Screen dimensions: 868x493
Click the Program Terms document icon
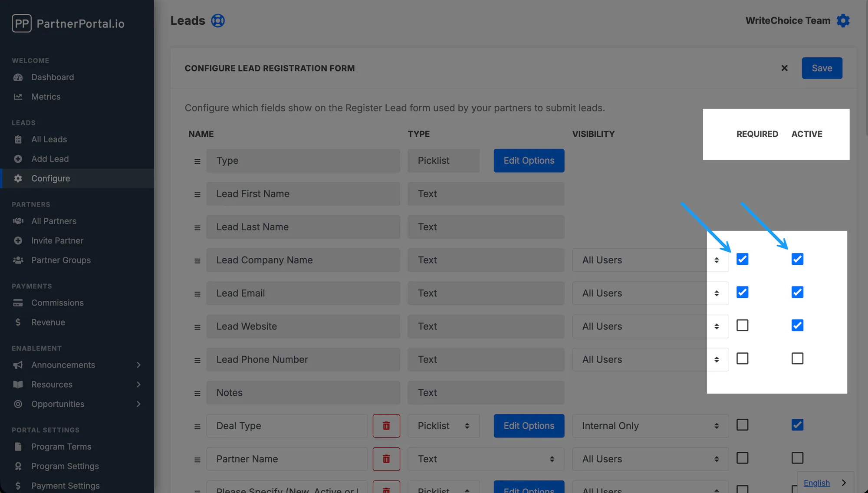point(18,447)
